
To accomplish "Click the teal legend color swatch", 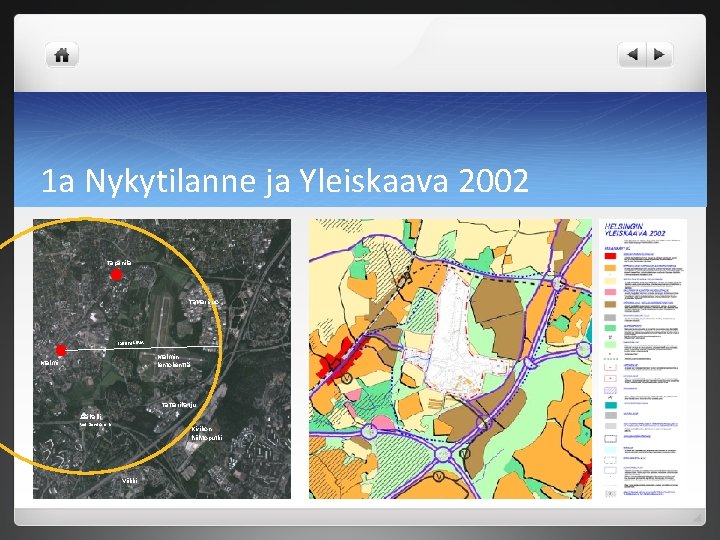I will point(610,405).
